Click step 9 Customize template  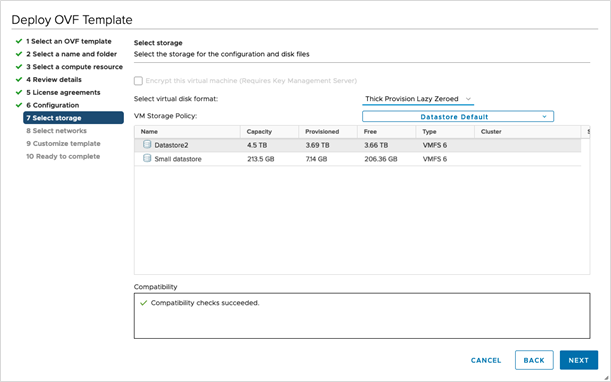coord(63,143)
